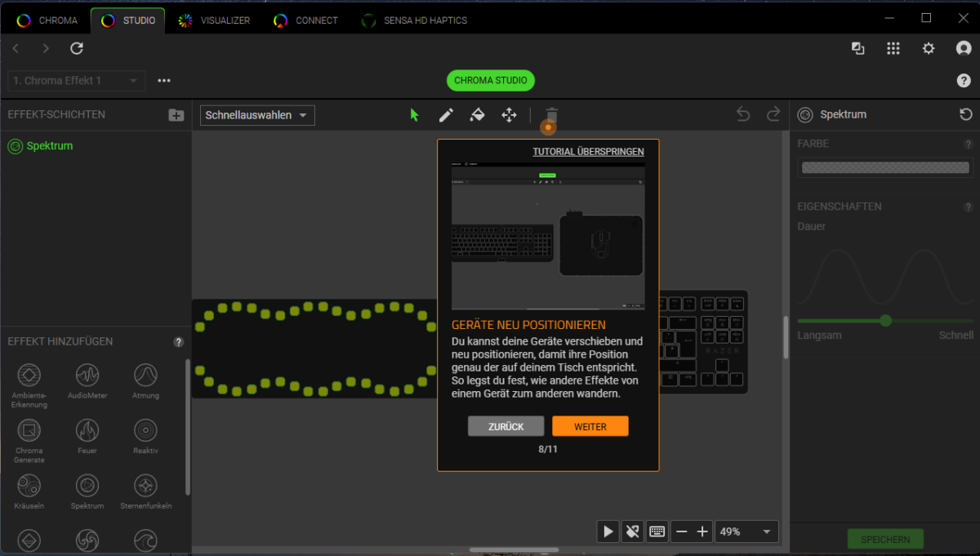Add the Sternenfunkeln effect
The height and width of the screenshot is (556, 980).
pyautogui.click(x=145, y=492)
